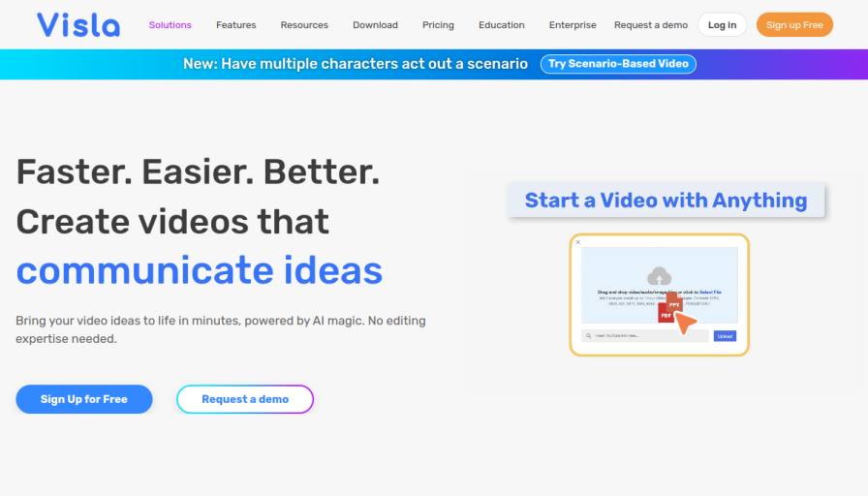Screen dimensions: 868x496
Task: Click the upload dialog preview thumbnail
Action: [660, 294]
